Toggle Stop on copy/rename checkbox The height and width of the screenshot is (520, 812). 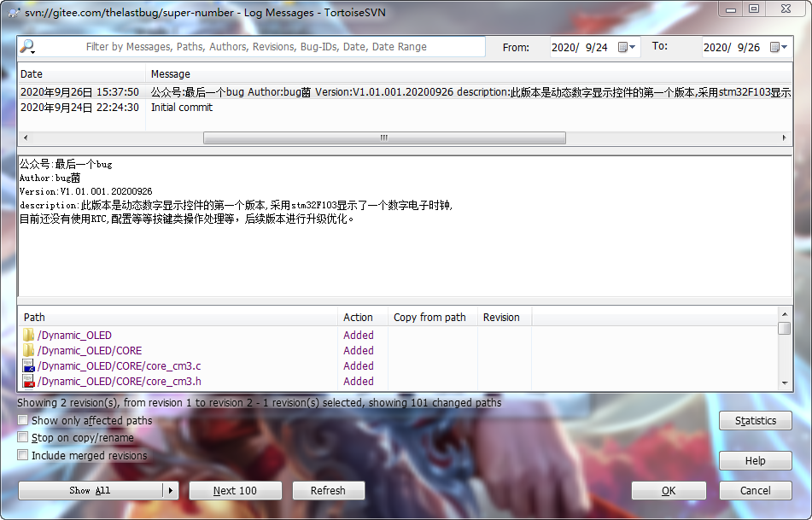23,438
